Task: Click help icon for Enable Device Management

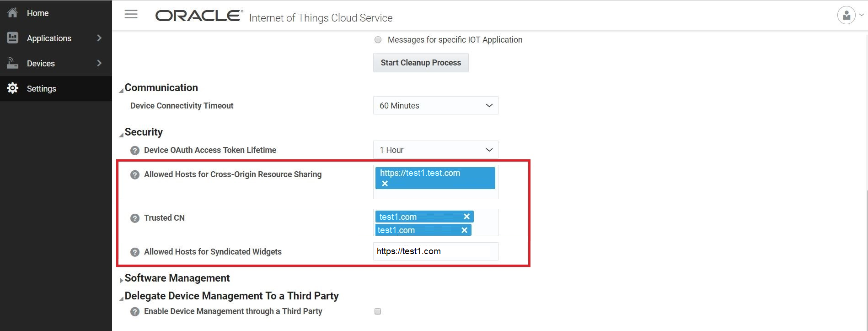Action: click(135, 312)
